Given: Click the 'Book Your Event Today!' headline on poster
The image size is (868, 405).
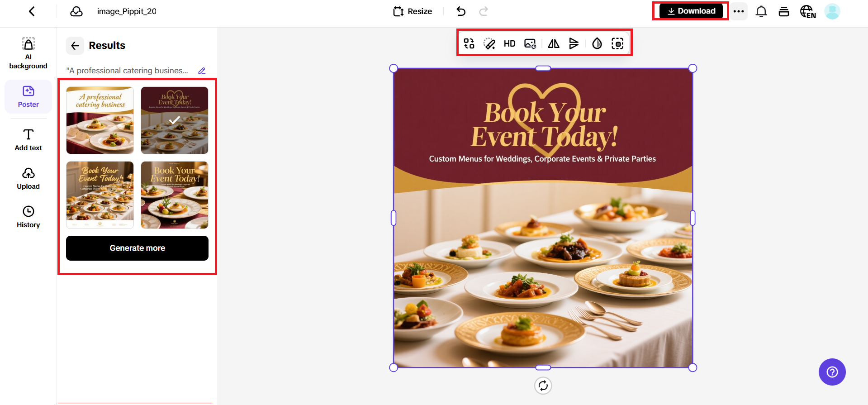Looking at the screenshot, I should pyautogui.click(x=545, y=125).
